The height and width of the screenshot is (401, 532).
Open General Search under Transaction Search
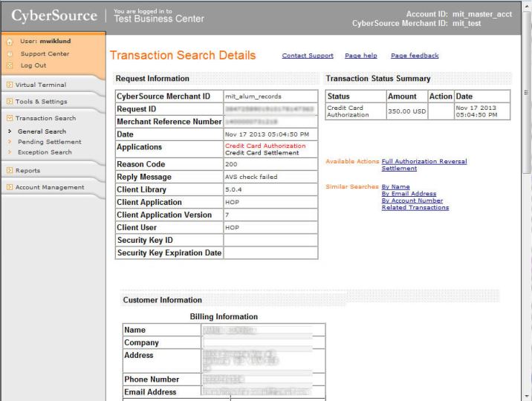point(42,131)
